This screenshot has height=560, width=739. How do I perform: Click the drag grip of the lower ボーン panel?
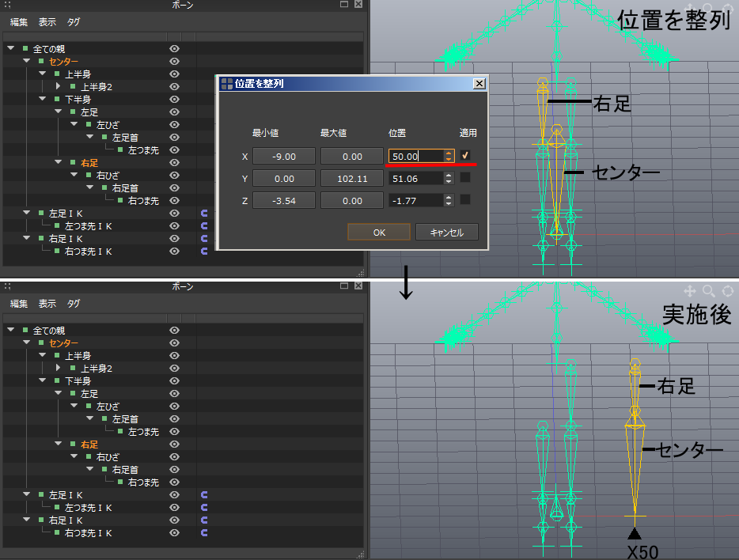pyautogui.click(x=7, y=286)
